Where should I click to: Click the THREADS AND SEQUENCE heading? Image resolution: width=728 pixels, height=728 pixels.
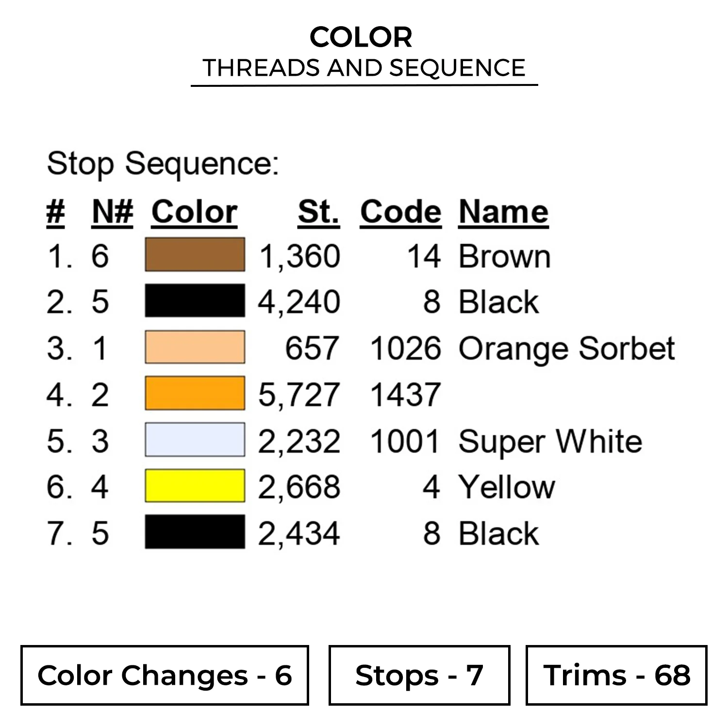point(364,68)
